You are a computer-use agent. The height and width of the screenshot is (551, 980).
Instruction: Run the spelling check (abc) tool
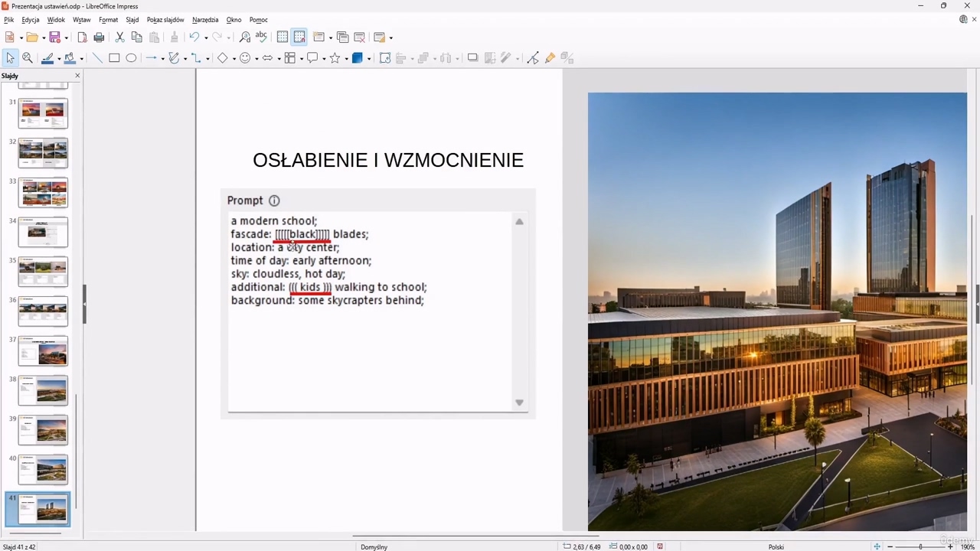tap(261, 37)
